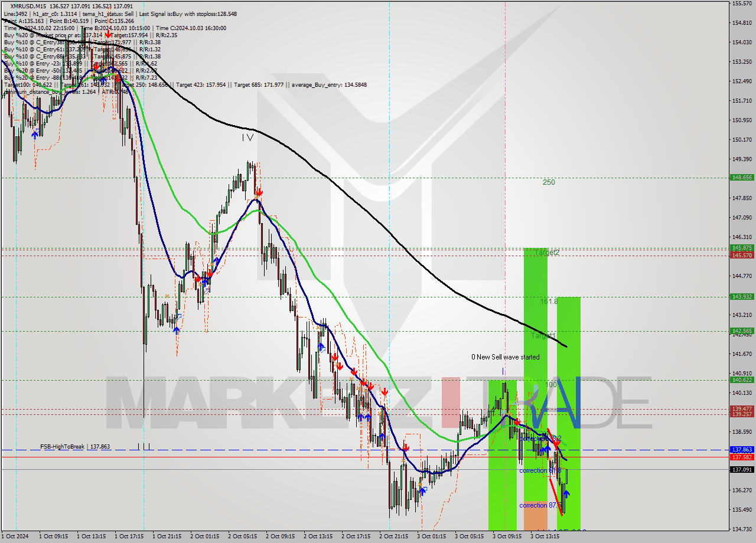Viewport: 756px width, 543px height.
Task: Select the Target2 label on green bar
Action: click(546, 253)
